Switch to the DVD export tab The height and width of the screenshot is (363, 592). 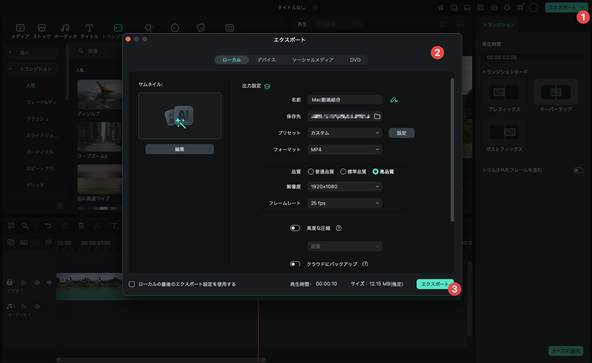(x=355, y=60)
